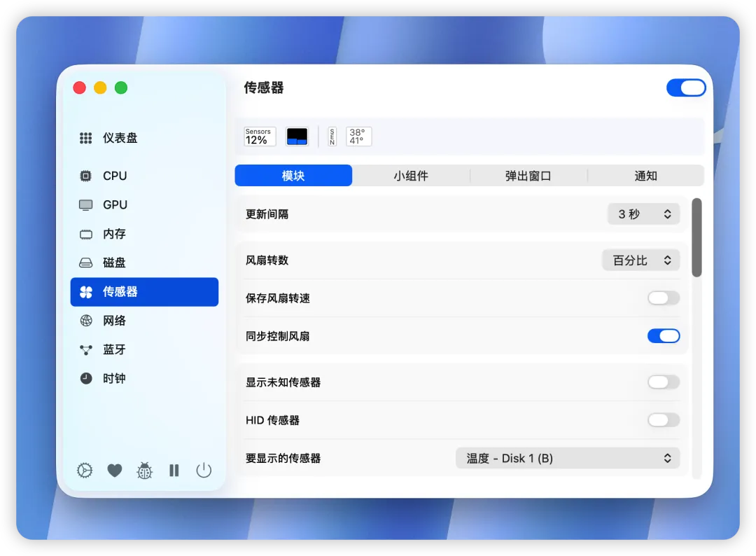Enable 保存风扇转速 switch

click(x=664, y=298)
